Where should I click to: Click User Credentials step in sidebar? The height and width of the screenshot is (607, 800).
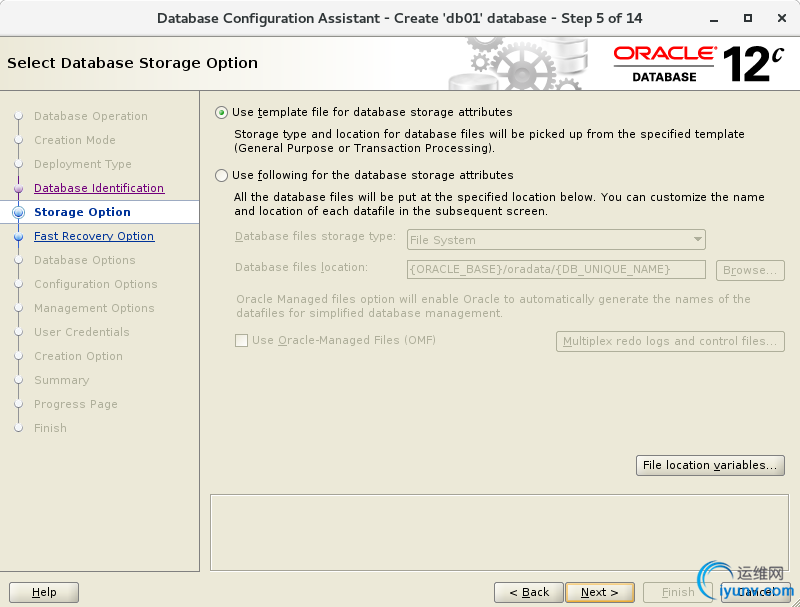(x=82, y=332)
